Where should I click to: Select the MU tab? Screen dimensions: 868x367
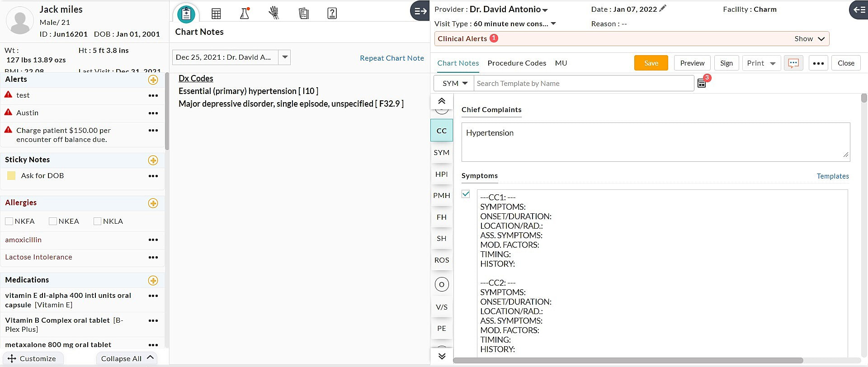coord(561,63)
